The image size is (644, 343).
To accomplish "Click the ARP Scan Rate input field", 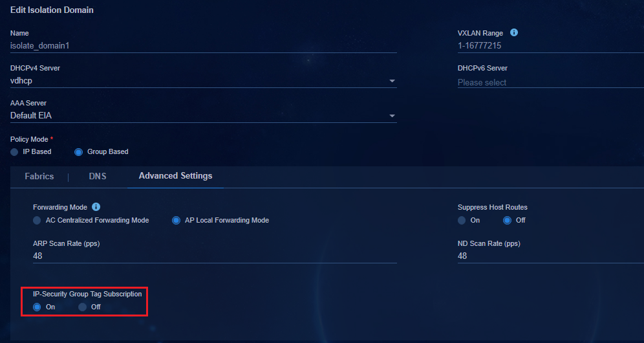I will [x=215, y=256].
